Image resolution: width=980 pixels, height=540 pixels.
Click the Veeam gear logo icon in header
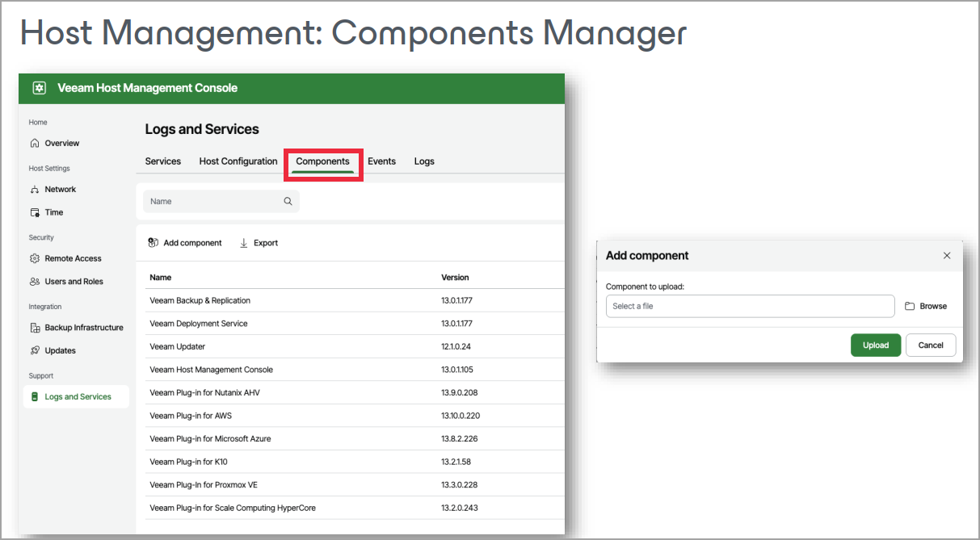[39, 88]
